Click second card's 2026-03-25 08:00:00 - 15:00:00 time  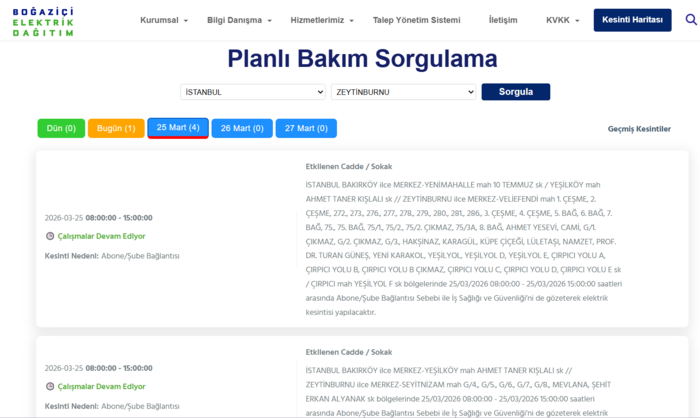click(99, 368)
